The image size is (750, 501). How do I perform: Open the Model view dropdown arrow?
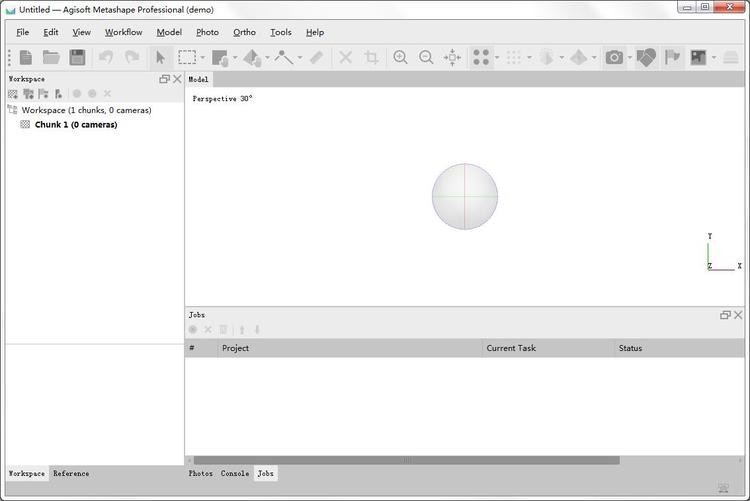click(562, 58)
